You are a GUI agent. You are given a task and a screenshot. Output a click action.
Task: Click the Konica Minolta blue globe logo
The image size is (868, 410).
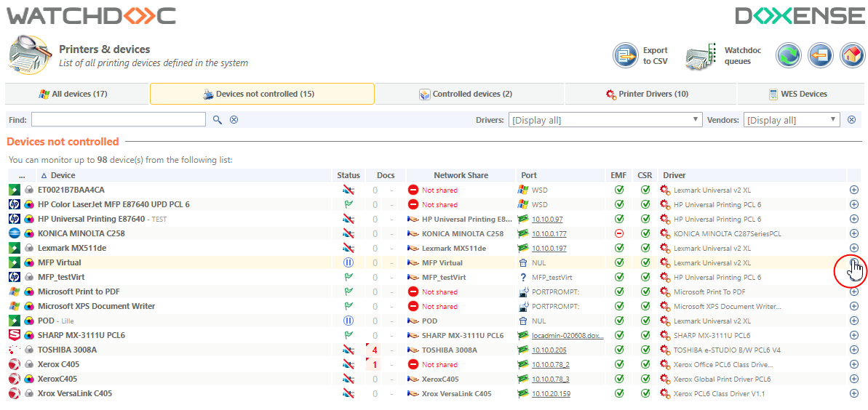point(15,233)
